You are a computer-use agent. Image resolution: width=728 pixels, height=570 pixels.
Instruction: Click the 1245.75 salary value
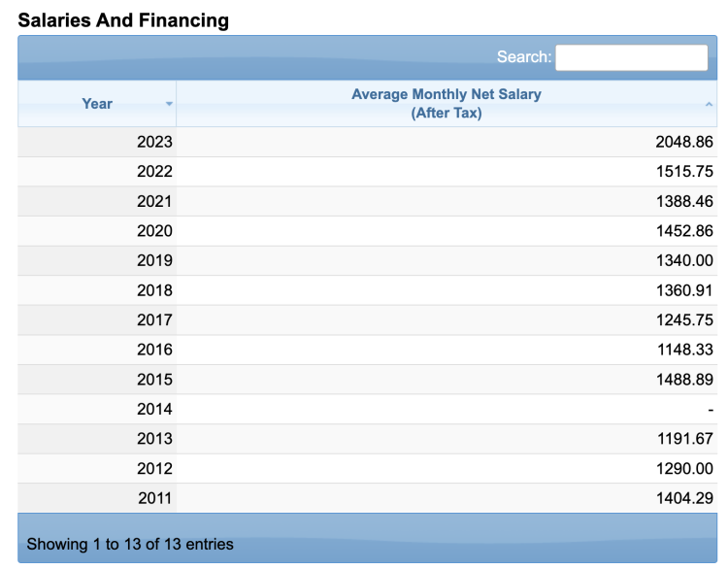click(x=684, y=319)
